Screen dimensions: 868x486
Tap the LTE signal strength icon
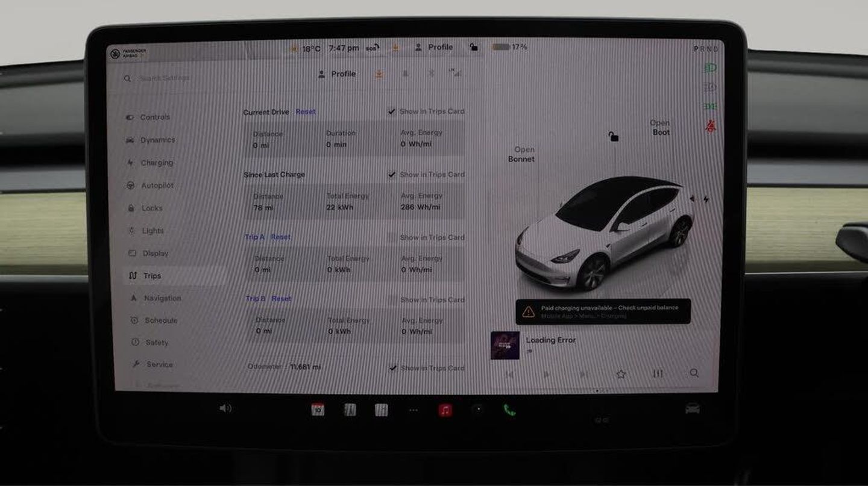click(454, 73)
